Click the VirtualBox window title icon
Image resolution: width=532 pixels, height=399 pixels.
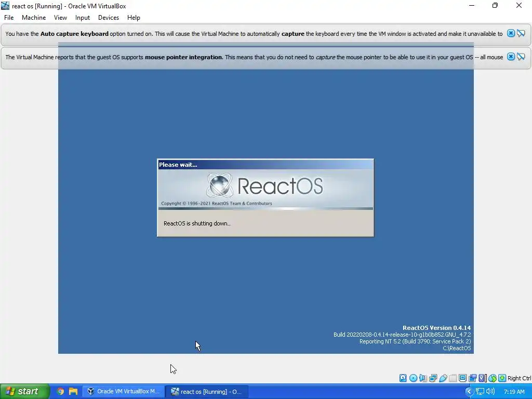5,6
